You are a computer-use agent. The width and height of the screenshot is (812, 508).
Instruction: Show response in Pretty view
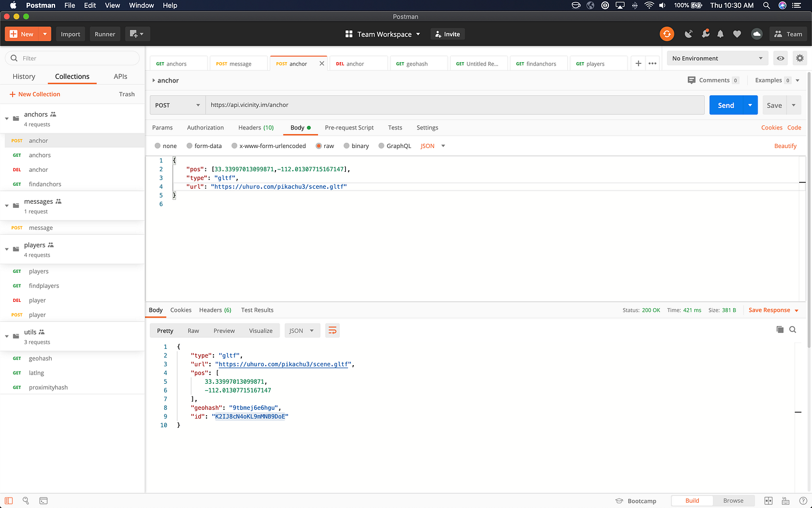pyautogui.click(x=165, y=331)
